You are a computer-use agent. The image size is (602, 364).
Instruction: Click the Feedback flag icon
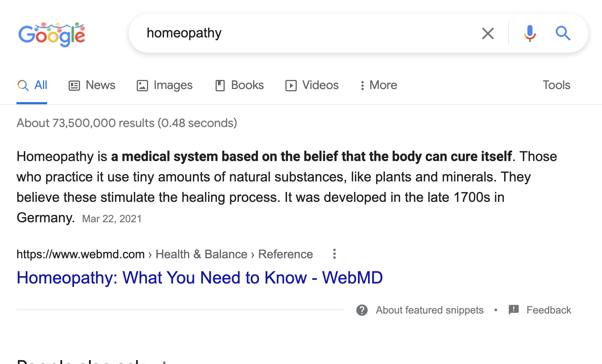(514, 310)
